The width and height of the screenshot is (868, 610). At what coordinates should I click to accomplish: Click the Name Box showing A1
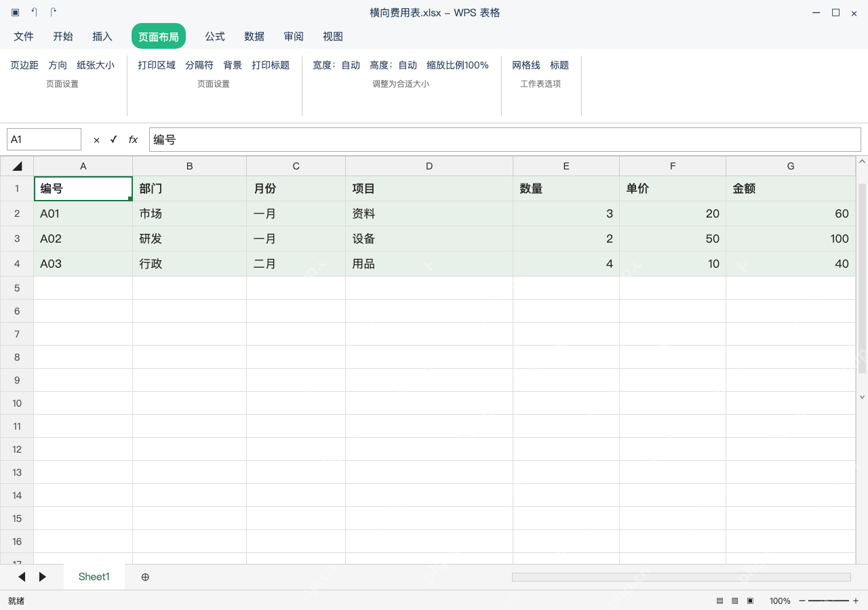(x=44, y=140)
